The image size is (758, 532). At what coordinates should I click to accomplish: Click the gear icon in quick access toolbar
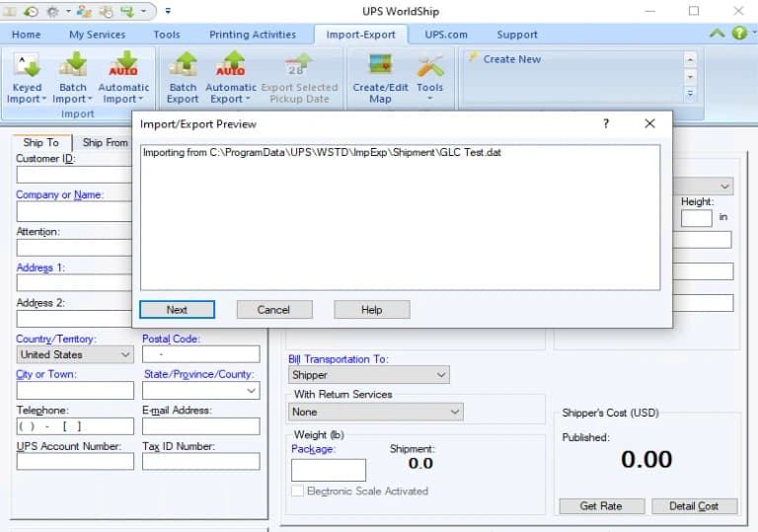(52, 11)
